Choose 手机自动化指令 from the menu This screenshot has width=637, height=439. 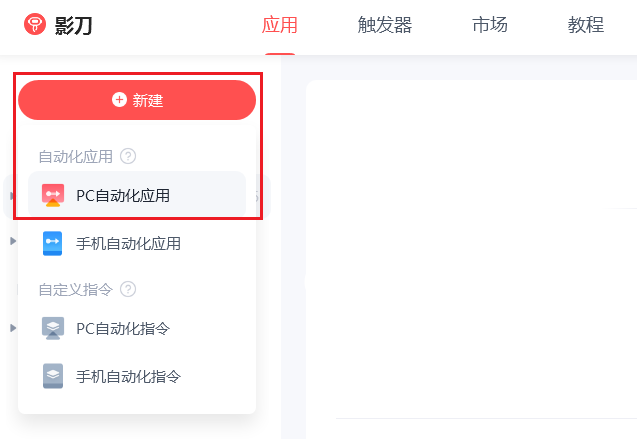137,376
